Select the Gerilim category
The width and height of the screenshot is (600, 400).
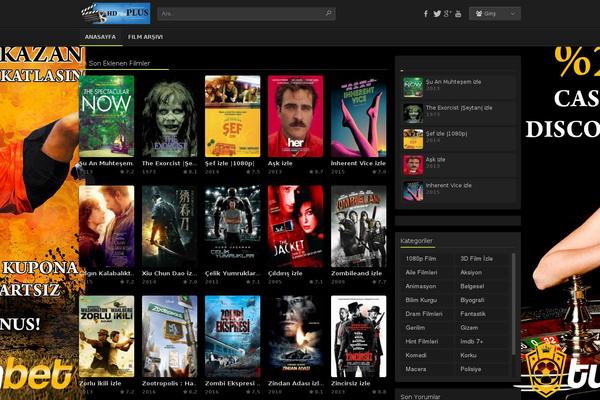[415, 328]
